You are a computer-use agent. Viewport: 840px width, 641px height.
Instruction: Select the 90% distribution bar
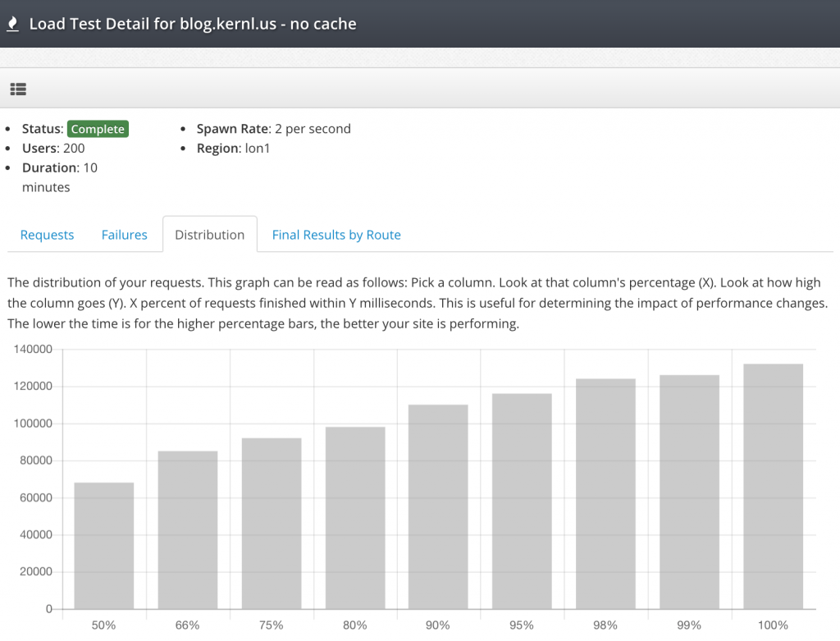point(438,506)
